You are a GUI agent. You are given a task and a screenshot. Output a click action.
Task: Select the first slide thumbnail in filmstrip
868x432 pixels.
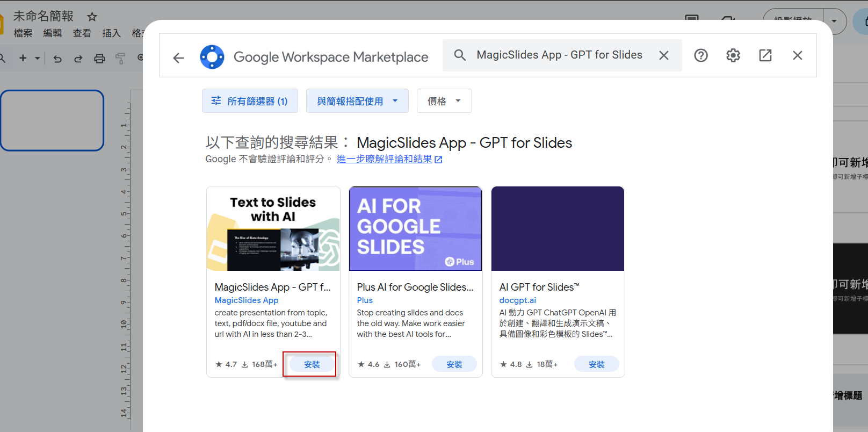52,120
